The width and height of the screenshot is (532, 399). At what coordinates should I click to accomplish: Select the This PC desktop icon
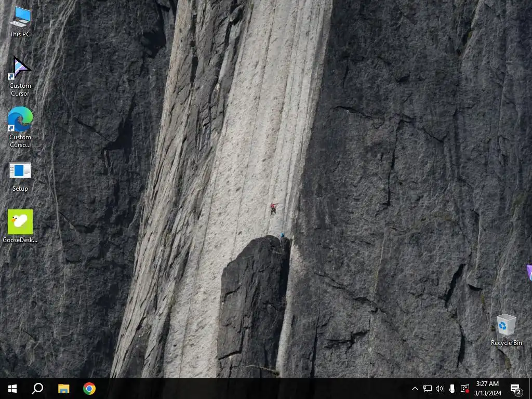tap(20, 21)
